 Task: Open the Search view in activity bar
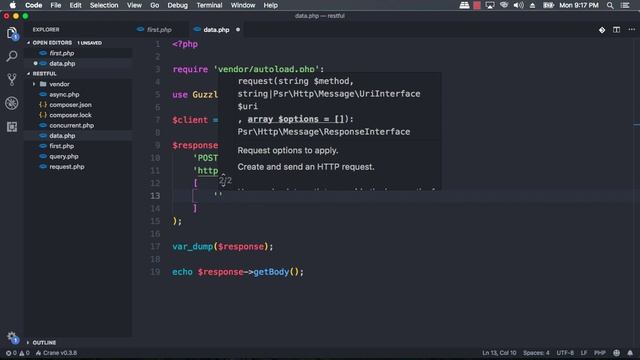click(12, 56)
